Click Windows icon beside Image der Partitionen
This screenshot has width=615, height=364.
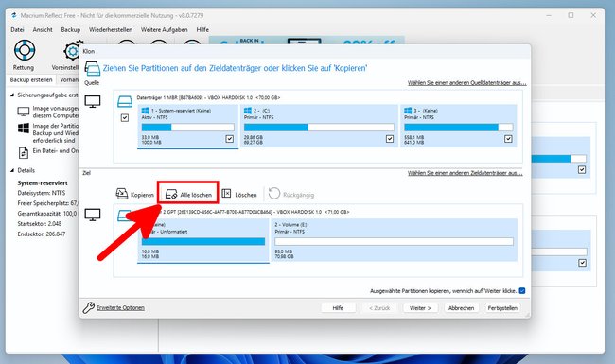[23, 129]
